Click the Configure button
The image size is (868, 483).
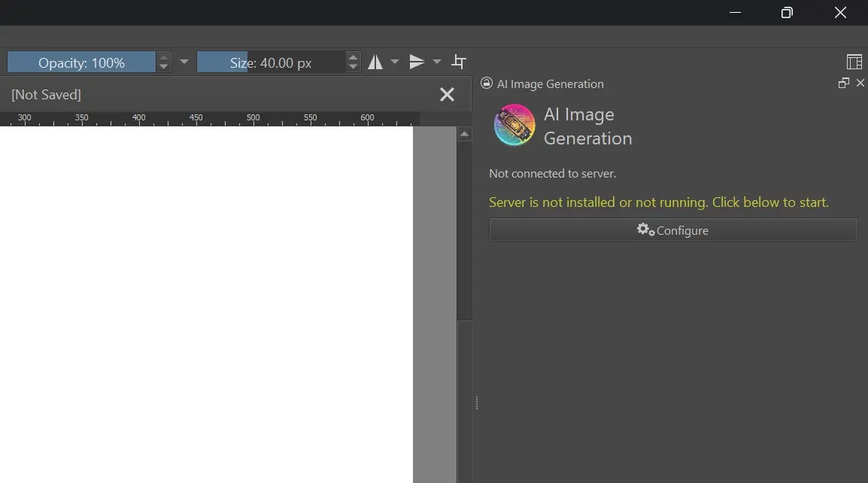point(673,230)
